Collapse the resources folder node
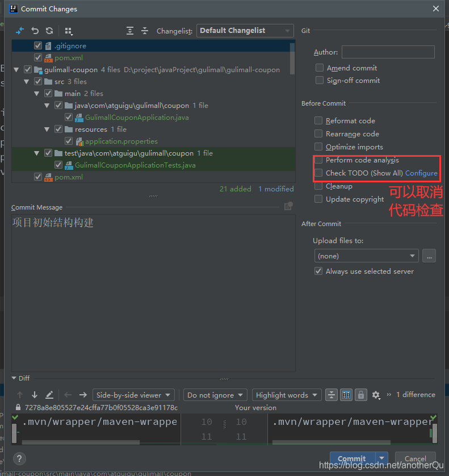 coord(47,130)
